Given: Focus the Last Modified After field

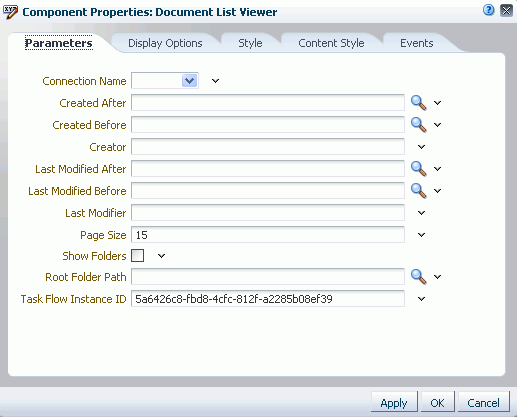Looking at the screenshot, I should (268, 169).
